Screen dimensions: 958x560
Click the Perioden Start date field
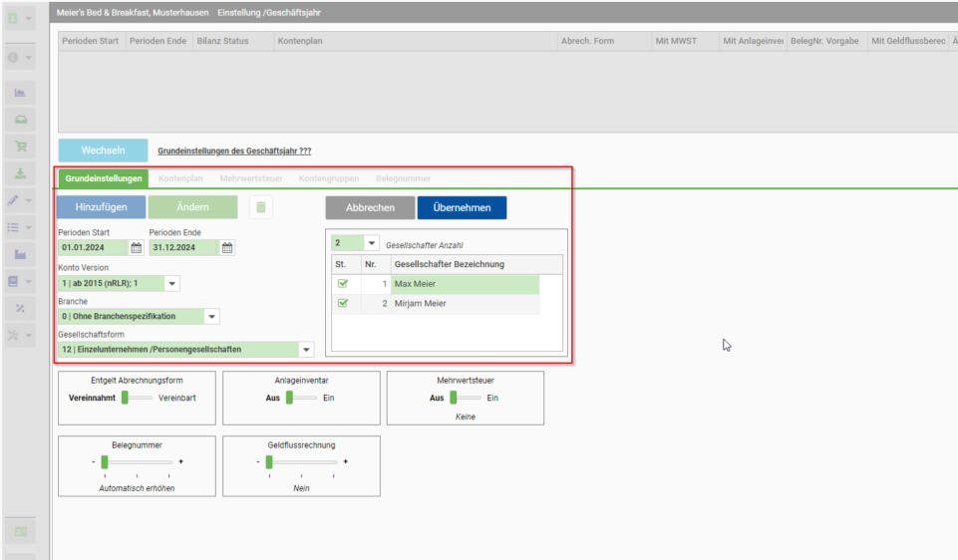(x=93, y=247)
